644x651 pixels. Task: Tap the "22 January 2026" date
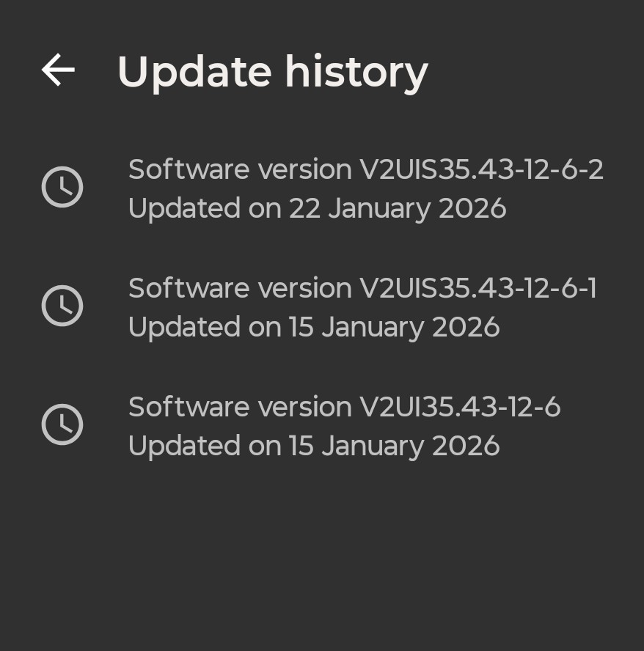tap(398, 209)
